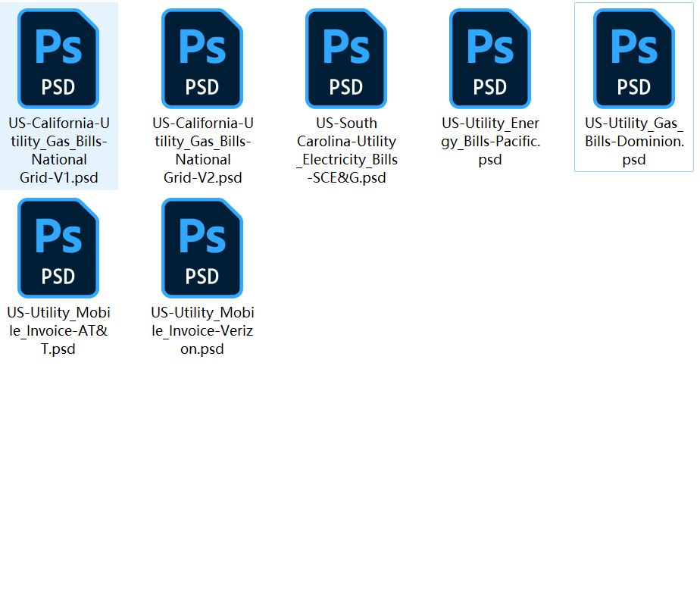700x616 pixels.
Task: Select the National Grid-V1 PSD icon
Action: point(58,58)
